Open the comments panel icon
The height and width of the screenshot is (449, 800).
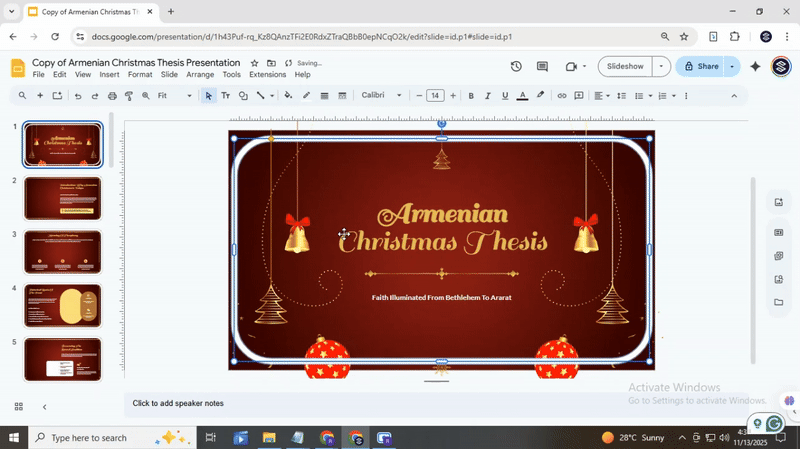click(543, 66)
